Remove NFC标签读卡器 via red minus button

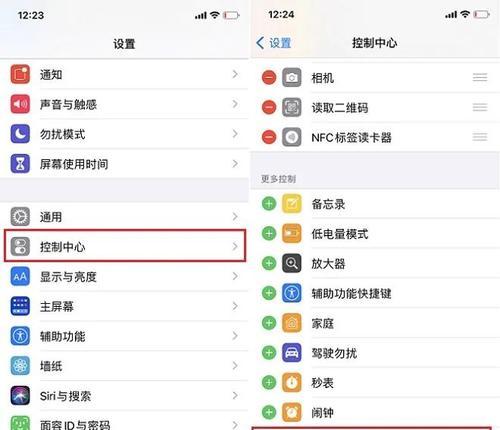point(269,137)
